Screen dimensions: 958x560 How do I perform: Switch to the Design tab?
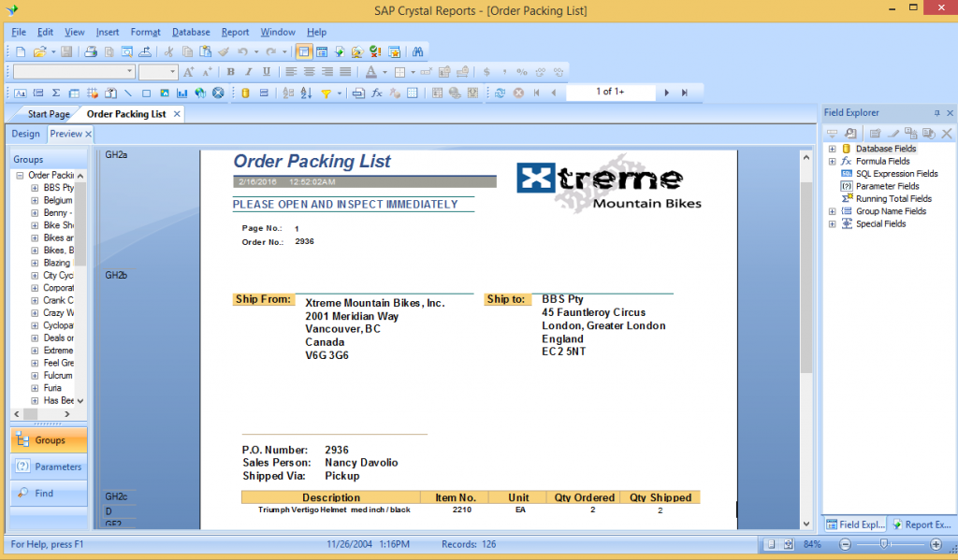pyautogui.click(x=25, y=134)
